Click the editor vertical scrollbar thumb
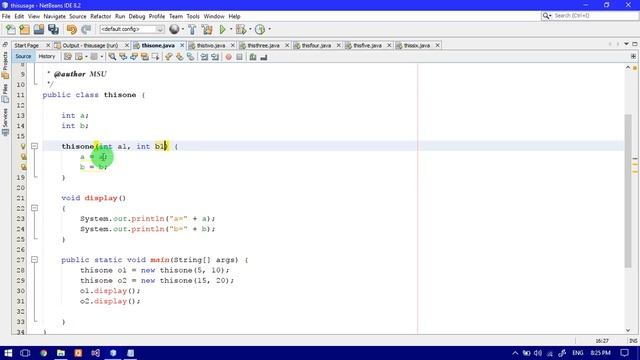 (628, 191)
